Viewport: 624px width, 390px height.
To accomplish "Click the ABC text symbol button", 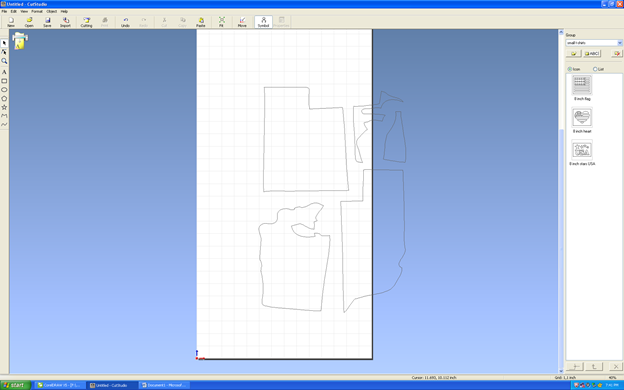I will [x=592, y=53].
